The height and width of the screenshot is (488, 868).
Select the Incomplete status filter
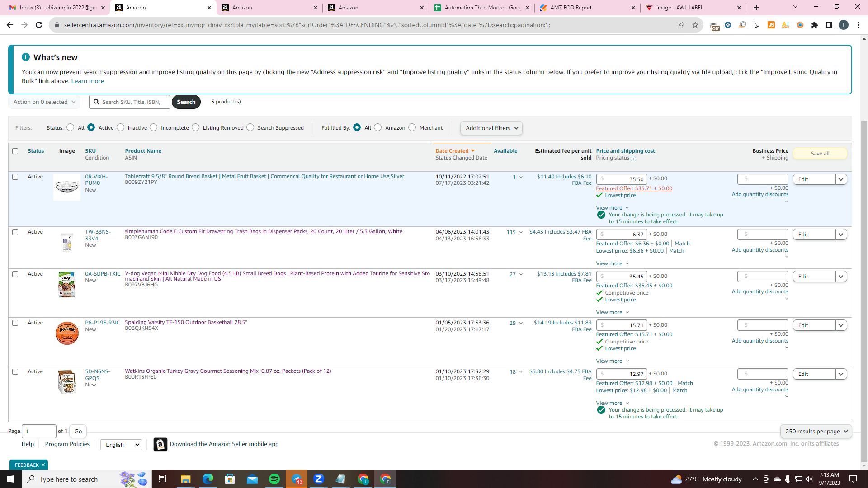(154, 127)
